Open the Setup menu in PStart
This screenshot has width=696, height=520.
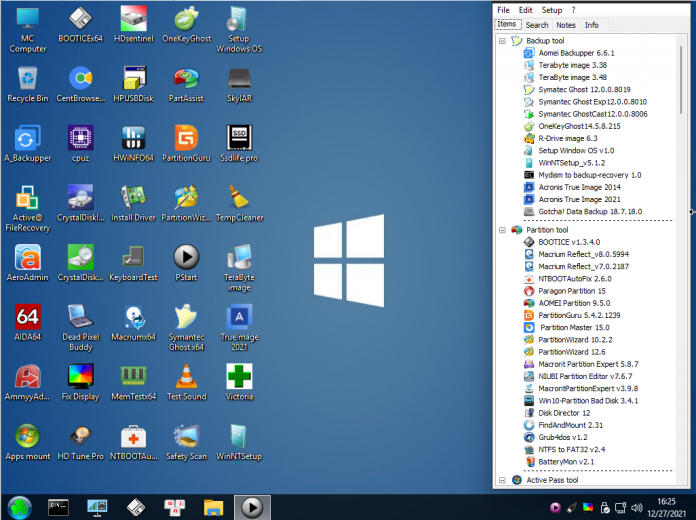coord(552,10)
